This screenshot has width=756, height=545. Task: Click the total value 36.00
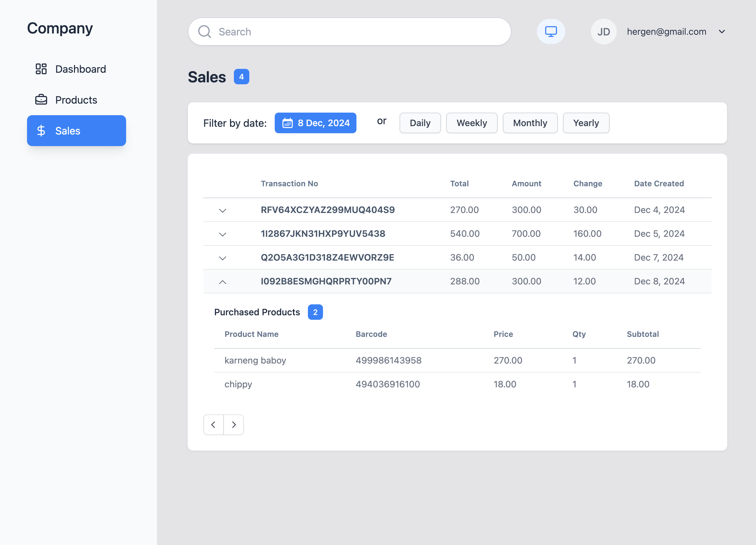click(462, 257)
